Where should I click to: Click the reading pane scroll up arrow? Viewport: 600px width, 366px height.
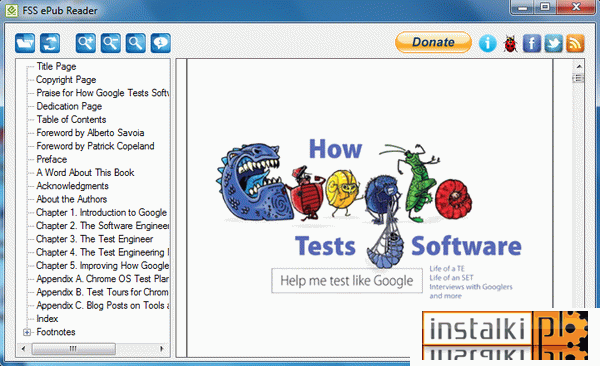point(579,66)
